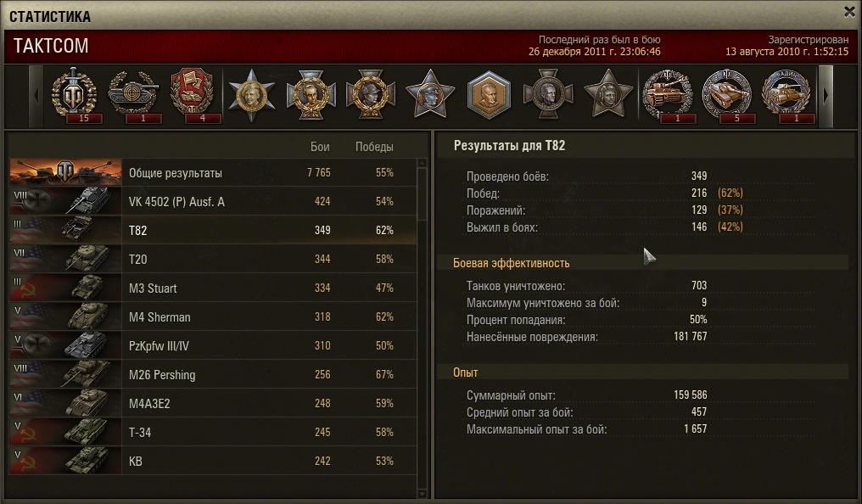Viewport: 862px width, 504px height.
Task: Select the M26 Pershing tank row
Action: click(x=213, y=374)
